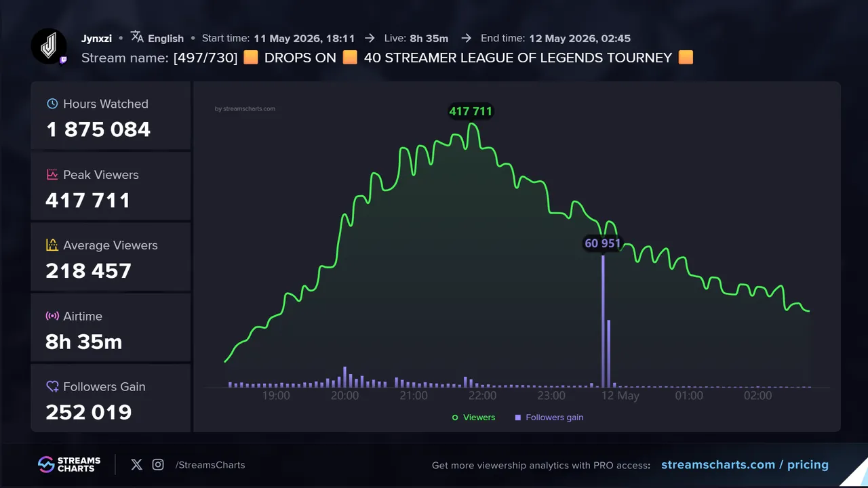Image resolution: width=868 pixels, height=488 pixels.
Task: Toggle the Followers gain legend series
Action: [x=549, y=418]
